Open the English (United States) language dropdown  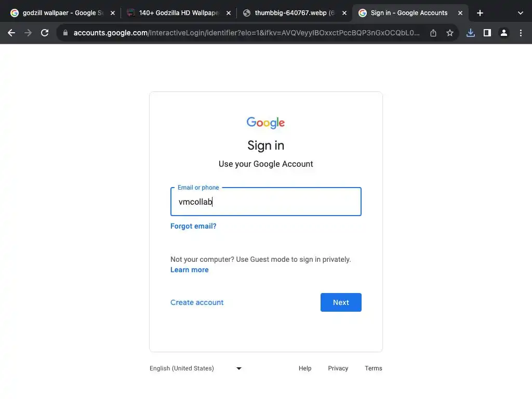point(196,368)
